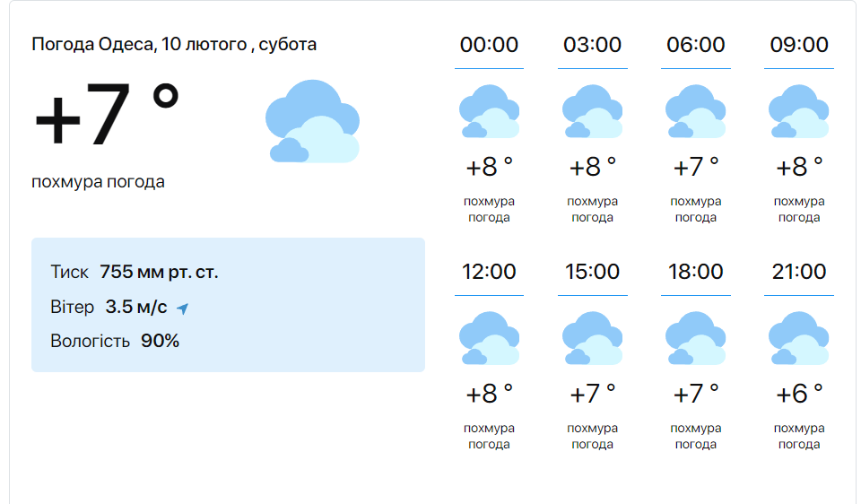The image size is (861, 504).
Task: Click the large cloudy weather icon
Action: tap(312, 122)
